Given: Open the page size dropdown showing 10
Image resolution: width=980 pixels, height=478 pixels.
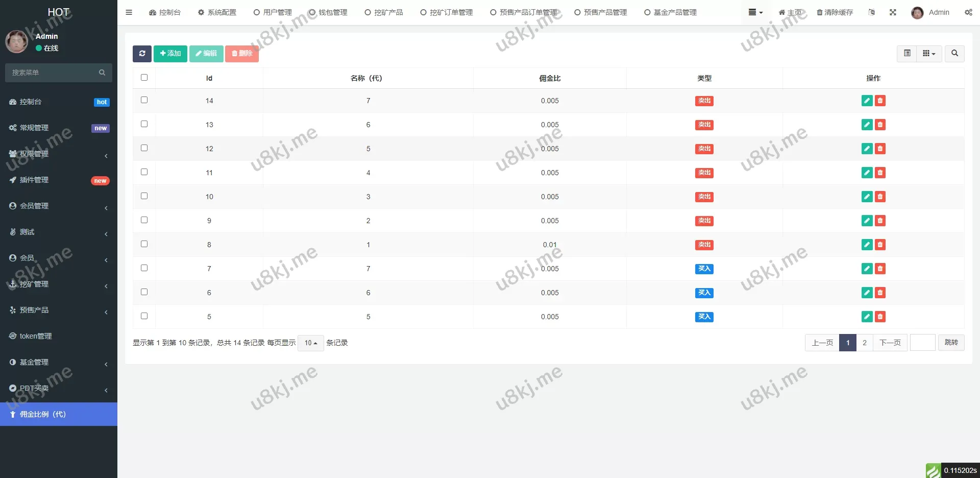Looking at the screenshot, I should click(x=310, y=343).
